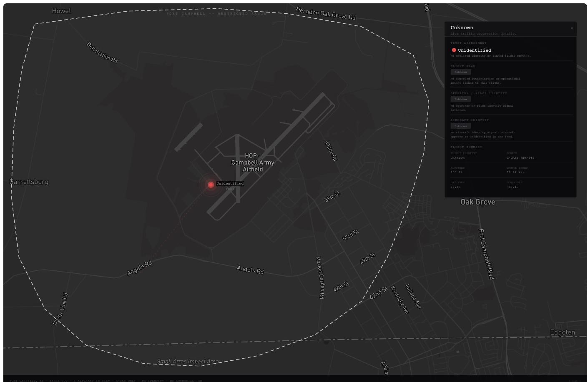This screenshot has height=382, width=588.
Task: Click the 'Jt Line Rd' road label
Action: pos(330,150)
